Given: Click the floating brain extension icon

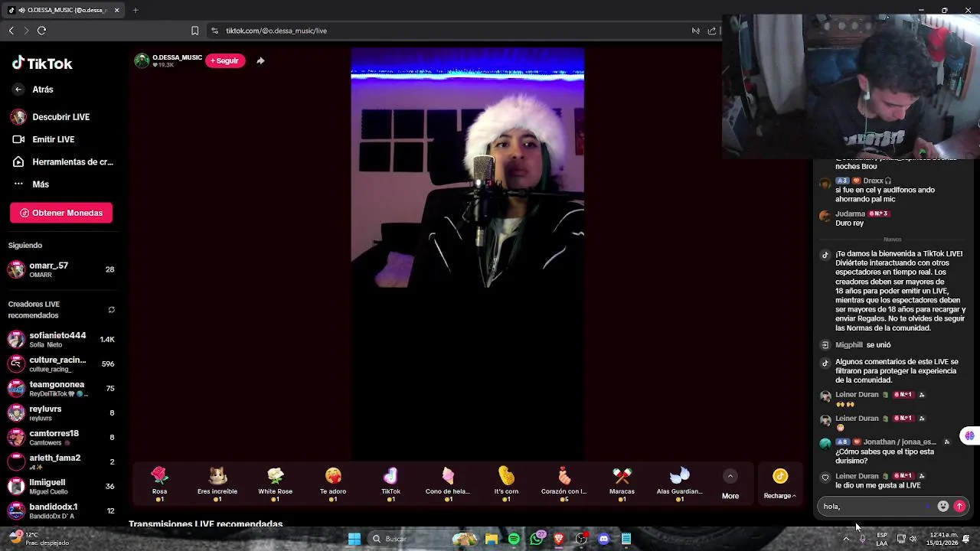Looking at the screenshot, I should 970,435.
